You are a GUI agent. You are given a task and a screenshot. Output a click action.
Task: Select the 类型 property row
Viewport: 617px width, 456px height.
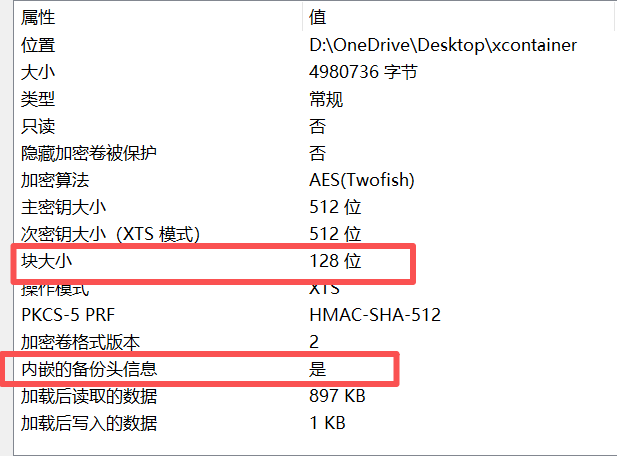38,99
